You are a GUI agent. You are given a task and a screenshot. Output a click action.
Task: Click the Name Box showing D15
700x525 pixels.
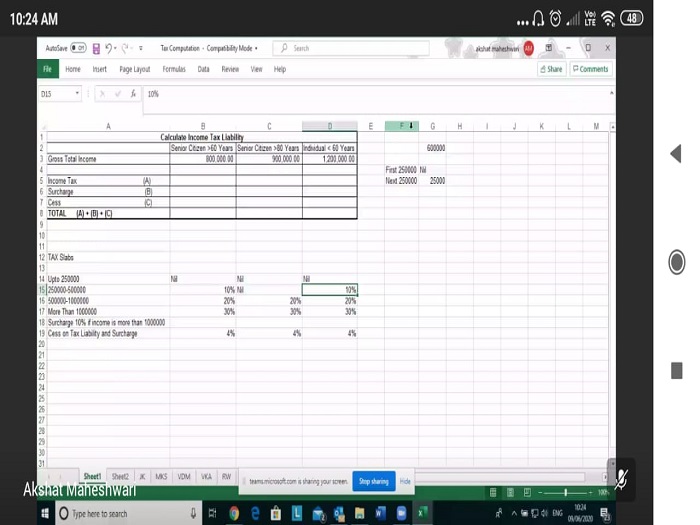pos(56,94)
